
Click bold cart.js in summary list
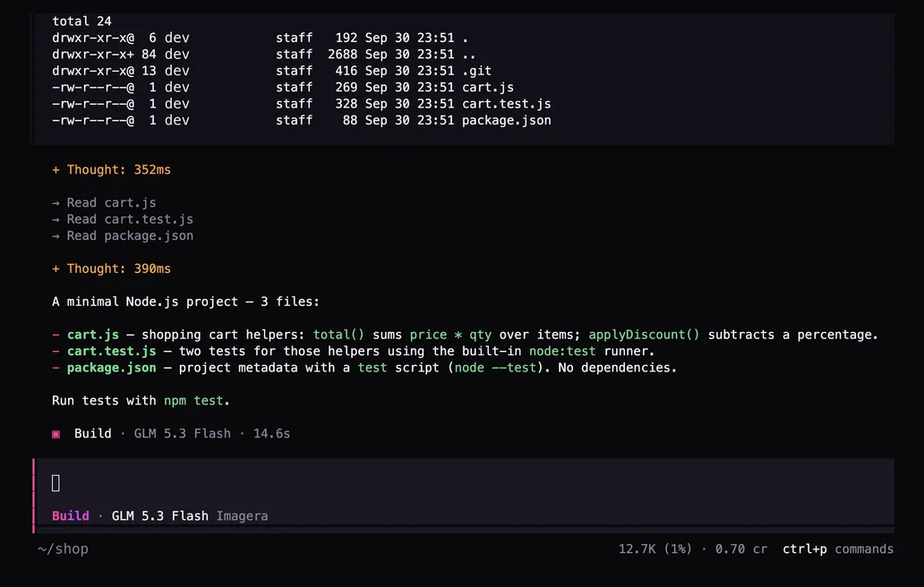(93, 335)
